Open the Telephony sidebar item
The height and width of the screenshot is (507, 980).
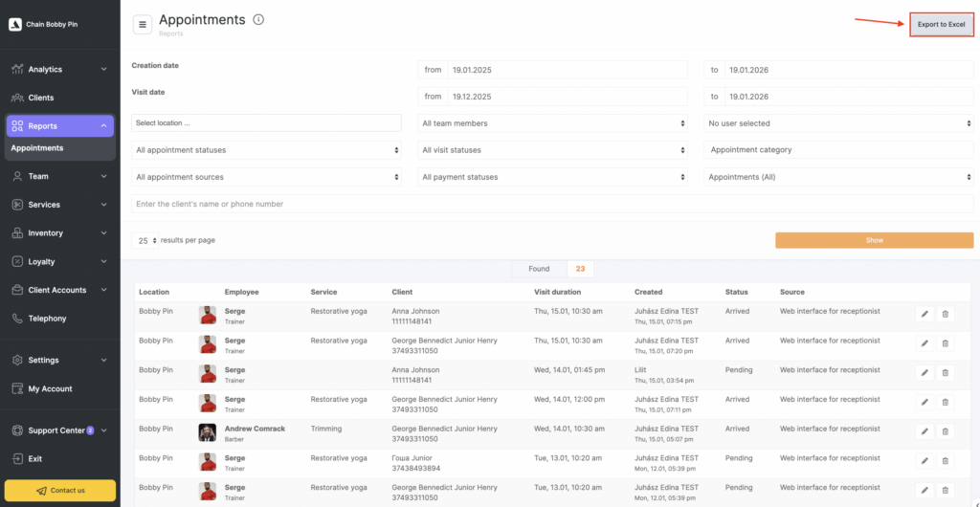47,319
